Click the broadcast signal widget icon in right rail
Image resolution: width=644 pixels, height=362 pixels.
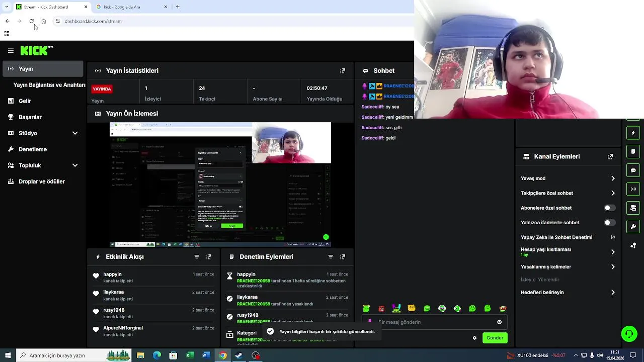tap(633, 189)
